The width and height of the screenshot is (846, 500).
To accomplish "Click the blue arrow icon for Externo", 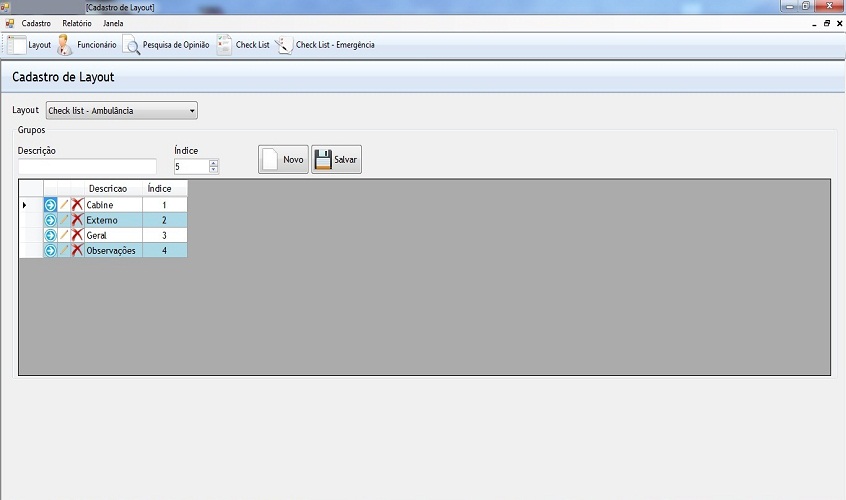I will coord(50,220).
